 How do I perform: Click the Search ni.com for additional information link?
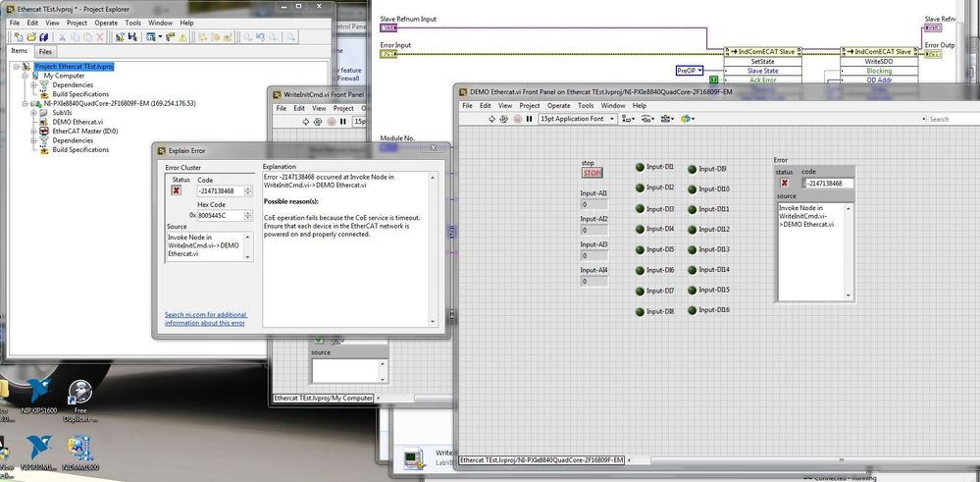pyautogui.click(x=205, y=318)
